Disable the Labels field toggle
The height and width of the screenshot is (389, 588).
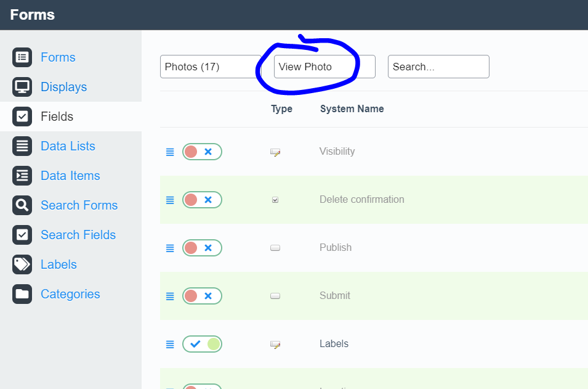point(202,344)
